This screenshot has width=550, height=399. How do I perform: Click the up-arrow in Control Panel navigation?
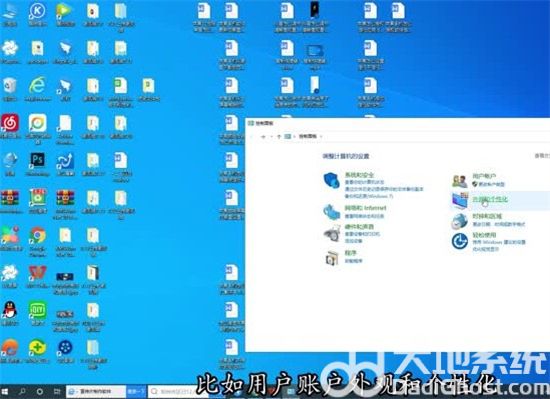point(279,136)
